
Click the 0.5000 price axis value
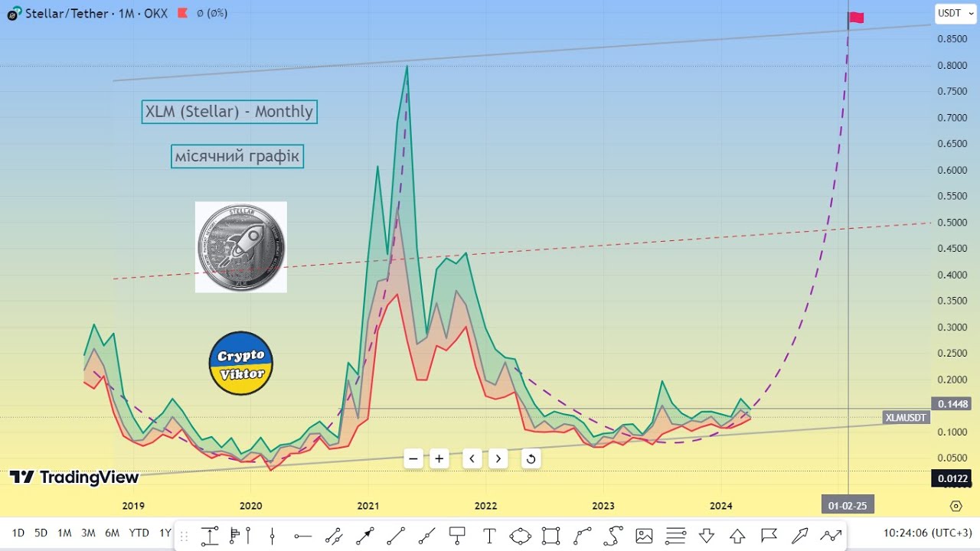(x=952, y=223)
